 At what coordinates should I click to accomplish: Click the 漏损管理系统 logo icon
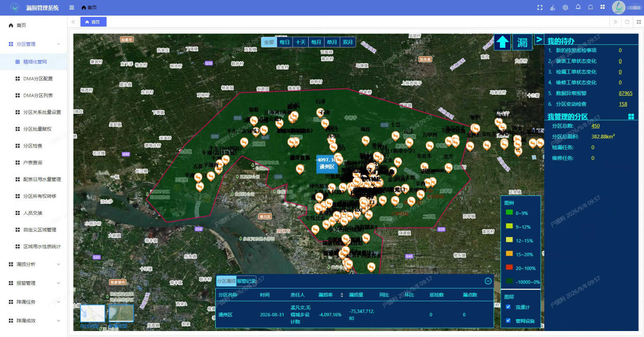[x=15, y=8]
